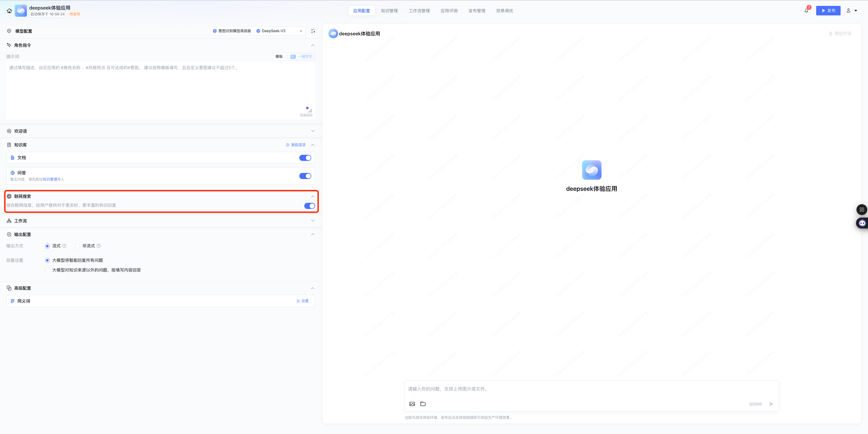Screen dimensions: 868x434
Task: Switch to the 知识管理 tab
Action: pos(389,11)
